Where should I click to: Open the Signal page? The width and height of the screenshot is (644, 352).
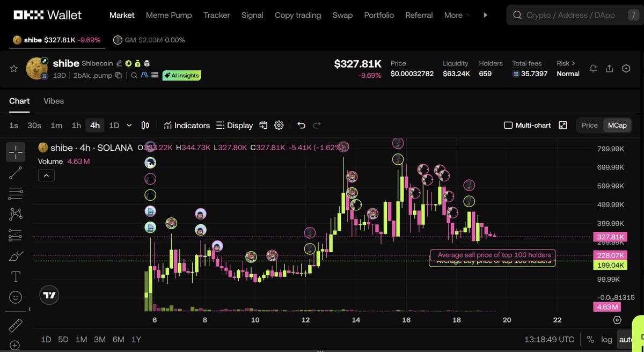pyautogui.click(x=252, y=15)
